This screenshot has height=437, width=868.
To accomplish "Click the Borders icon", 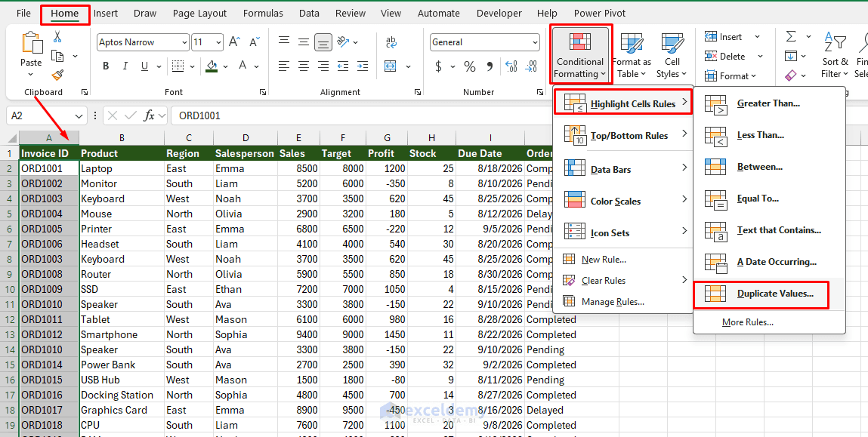I will [x=178, y=66].
